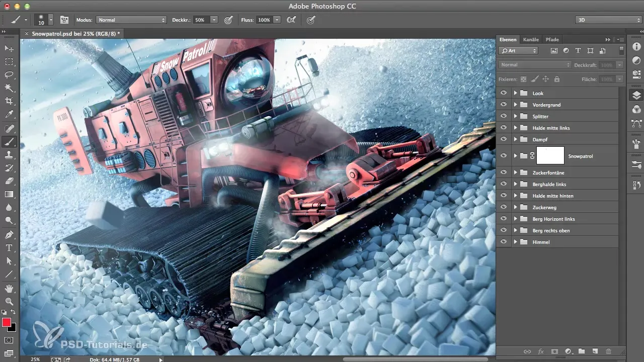The width and height of the screenshot is (644, 362).
Task: Delete layer with trash icon
Action: point(608,351)
